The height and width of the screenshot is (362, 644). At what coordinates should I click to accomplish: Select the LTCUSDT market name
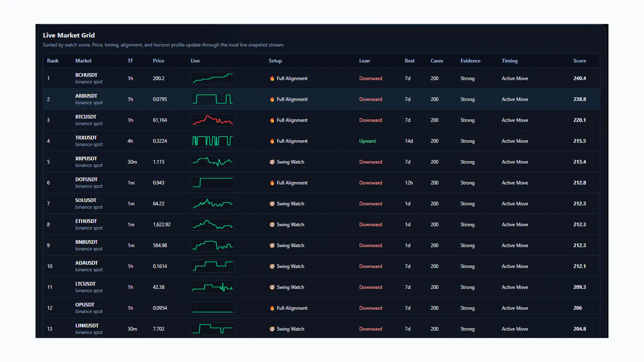(85, 284)
